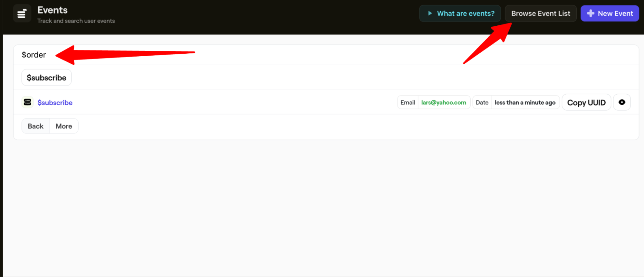The image size is (644, 277).
Task: Load More events
Action: [64, 126]
